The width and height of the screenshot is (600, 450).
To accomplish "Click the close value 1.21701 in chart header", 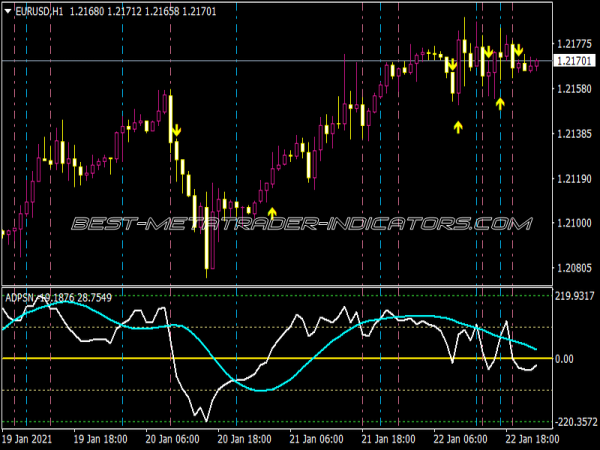I will click(x=199, y=12).
